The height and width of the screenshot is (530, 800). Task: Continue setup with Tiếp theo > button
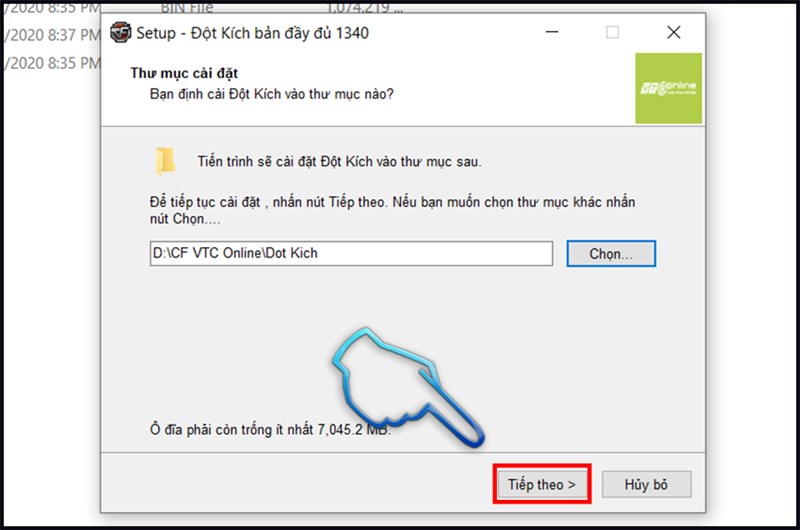(541, 484)
